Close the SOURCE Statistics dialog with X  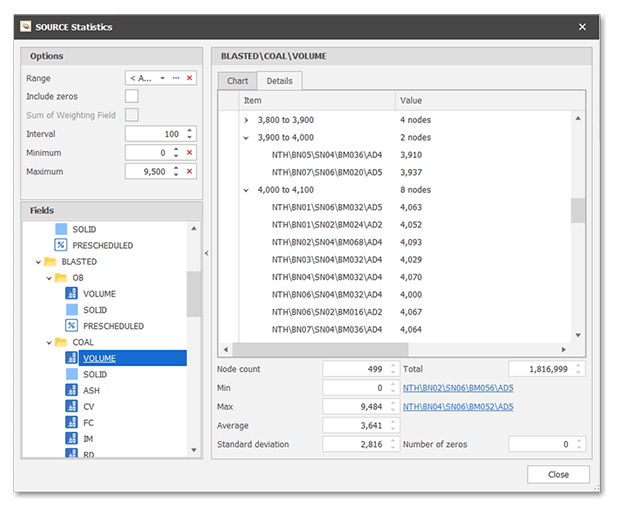point(582,27)
